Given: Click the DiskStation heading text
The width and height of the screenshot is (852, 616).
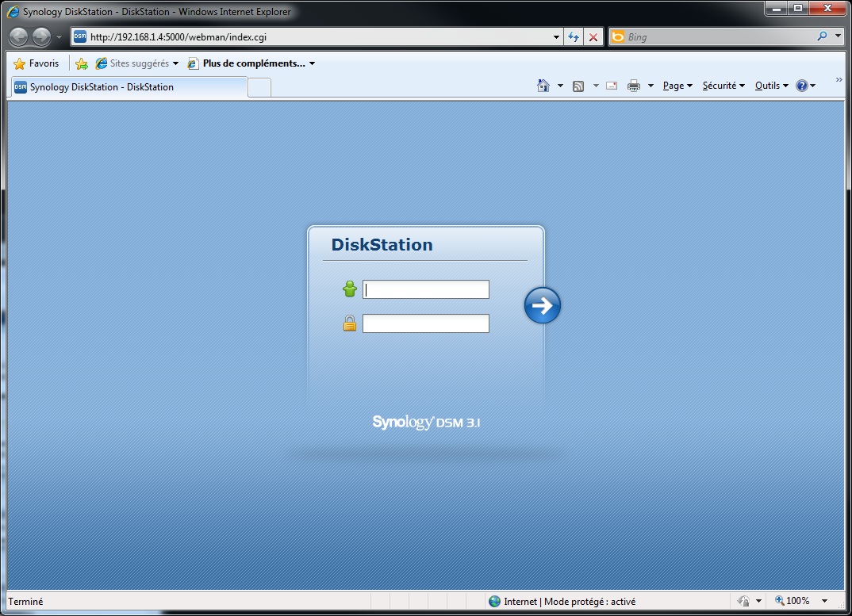Looking at the screenshot, I should tap(382, 244).
